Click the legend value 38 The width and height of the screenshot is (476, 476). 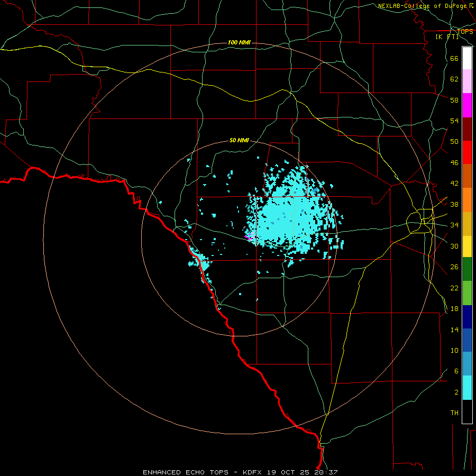[454, 204]
